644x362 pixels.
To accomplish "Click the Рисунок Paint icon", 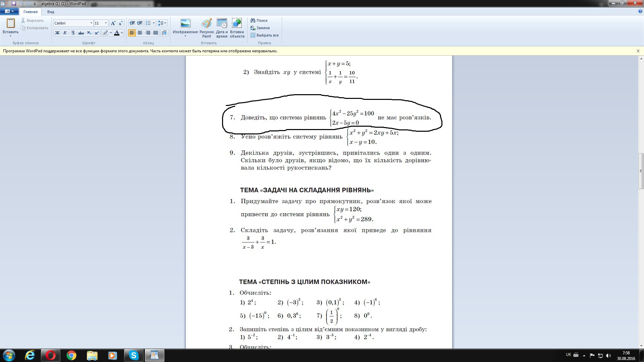I will point(207,24).
